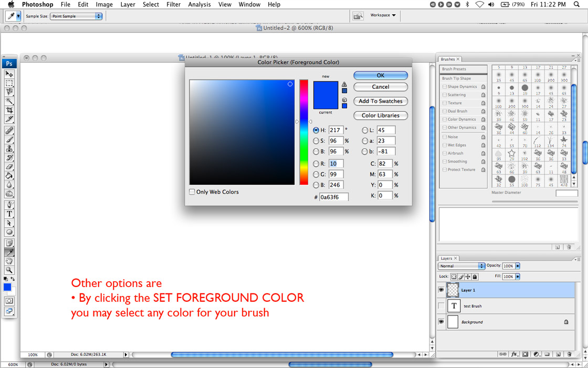Select the Move tool

9,74
